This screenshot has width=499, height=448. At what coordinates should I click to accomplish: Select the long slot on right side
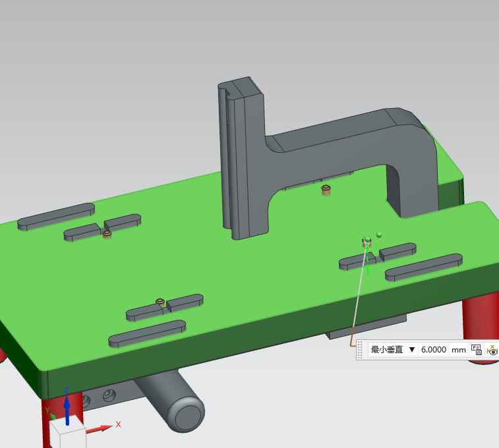point(423,266)
